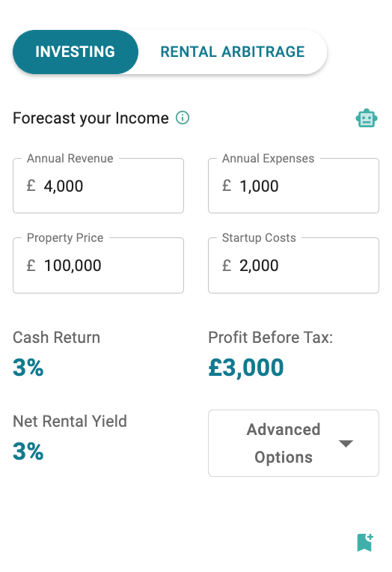Switch to the Investing mode
392x572 pixels.
pyautogui.click(x=76, y=52)
